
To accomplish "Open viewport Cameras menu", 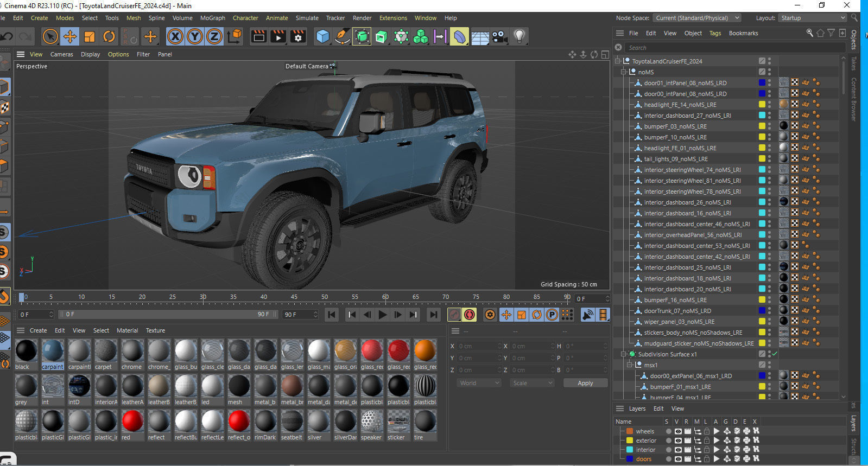I will point(61,54).
